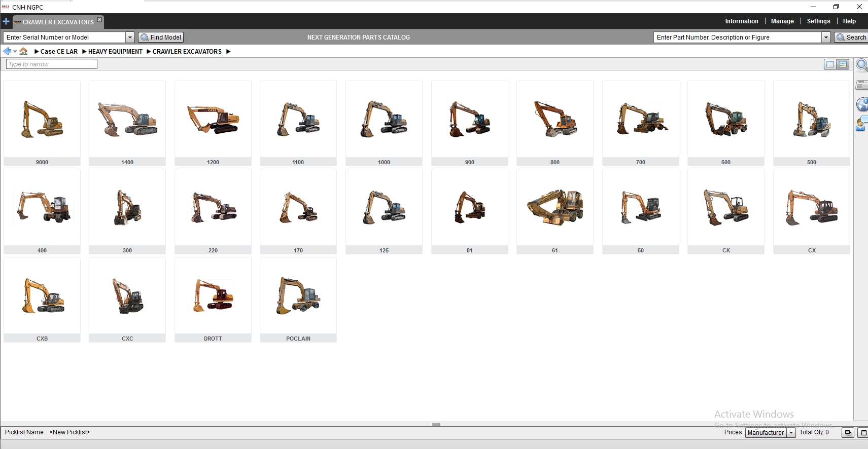The image size is (868, 449).
Task: Open the 500 excavator model
Action: coord(812,123)
